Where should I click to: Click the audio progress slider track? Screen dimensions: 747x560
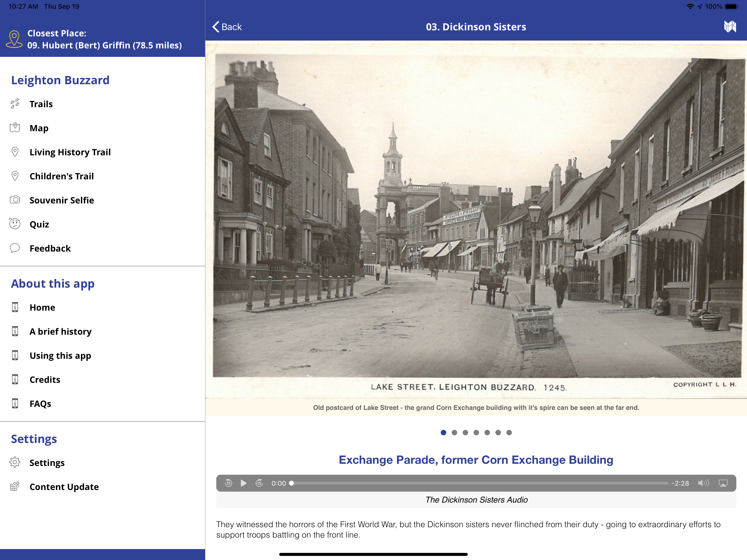coord(480,483)
